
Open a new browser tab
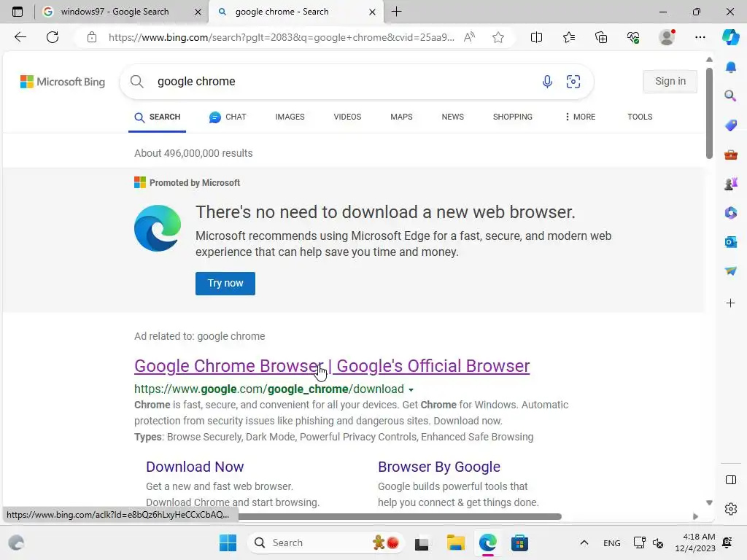tap(396, 12)
